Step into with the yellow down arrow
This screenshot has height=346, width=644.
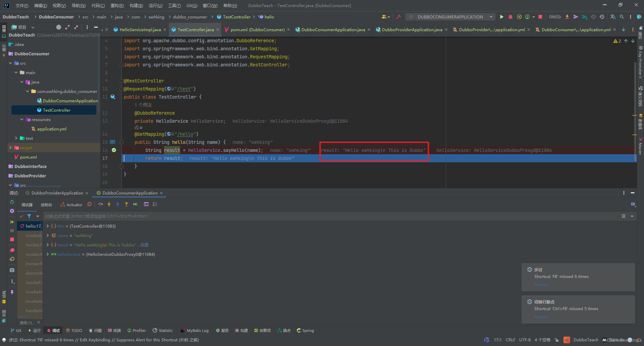[109, 204]
